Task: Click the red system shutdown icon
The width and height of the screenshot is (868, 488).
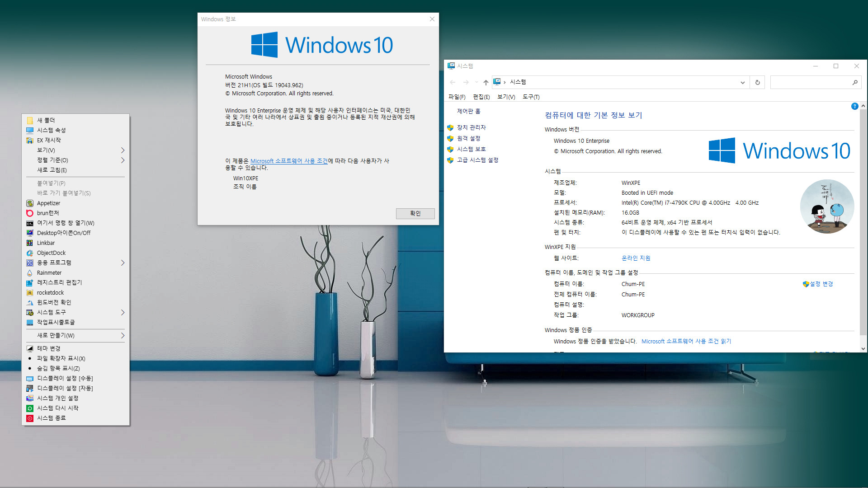Action: pyautogui.click(x=30, y=418)
